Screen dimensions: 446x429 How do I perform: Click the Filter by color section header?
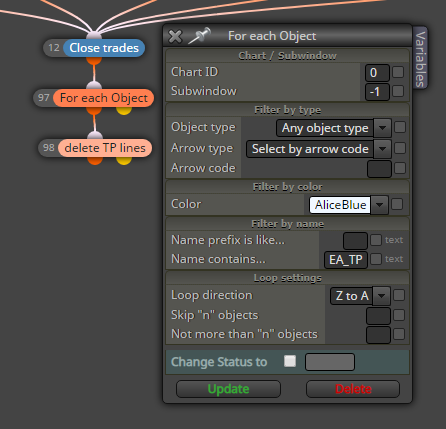point(287,187)
